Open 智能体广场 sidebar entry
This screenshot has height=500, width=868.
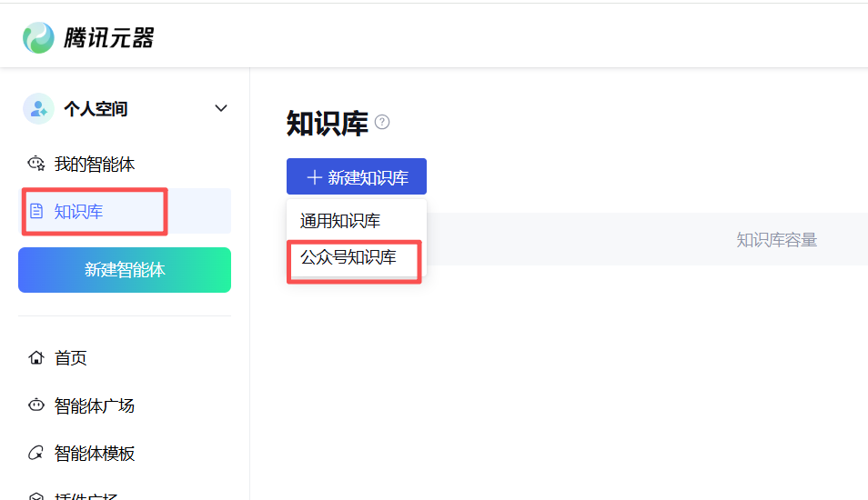(x=95, y=405)
